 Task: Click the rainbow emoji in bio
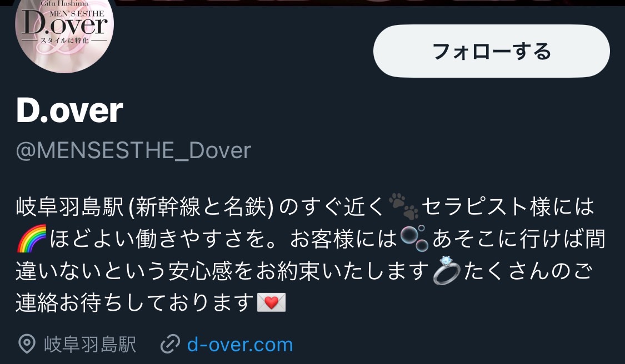tap(32, 239)
